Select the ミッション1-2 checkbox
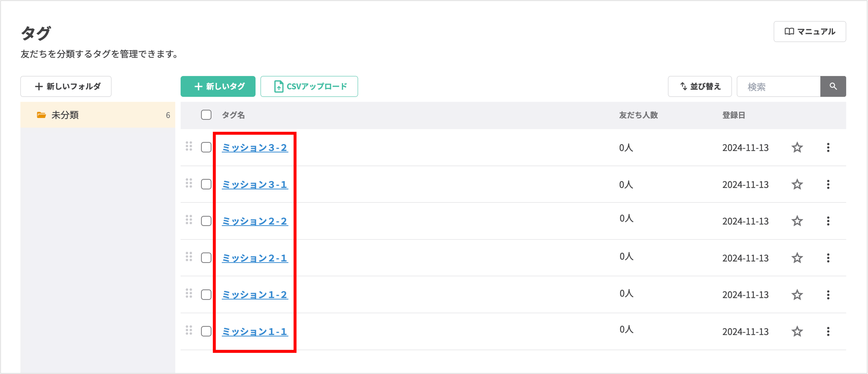 pos(206,295)
